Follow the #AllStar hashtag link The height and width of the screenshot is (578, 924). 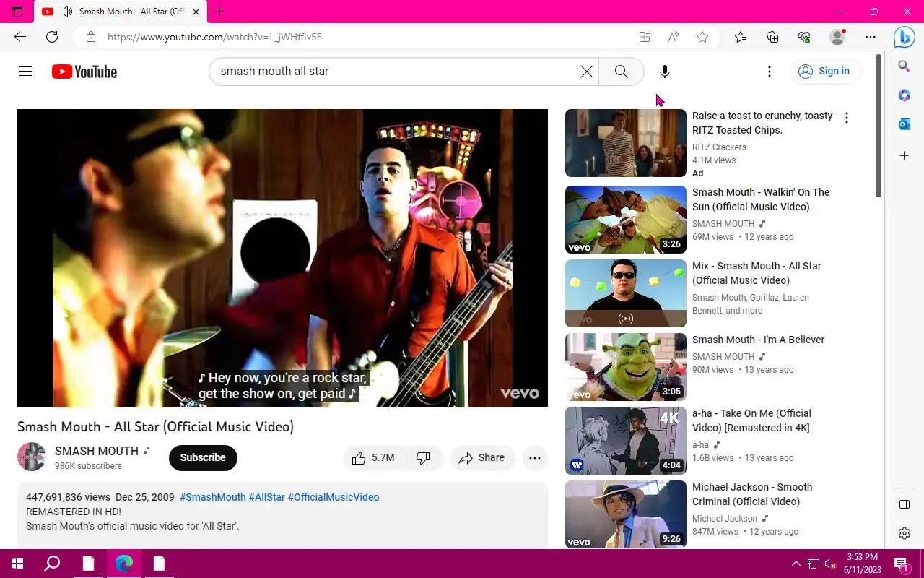[266, 497]
